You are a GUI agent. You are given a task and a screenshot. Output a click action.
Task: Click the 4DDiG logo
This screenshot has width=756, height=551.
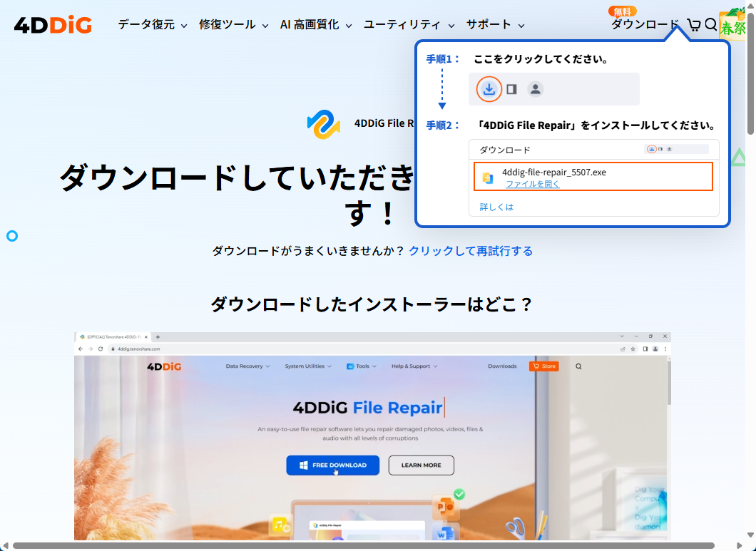coord(53,25)
